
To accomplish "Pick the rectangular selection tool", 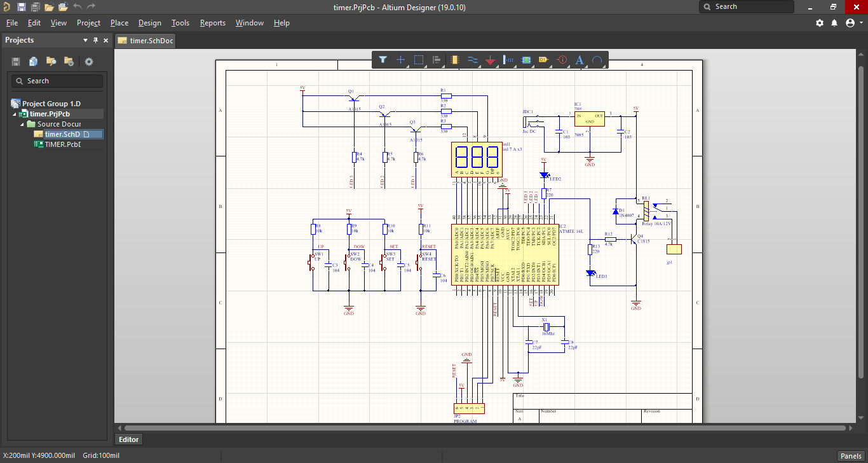I will pos(419,60).
